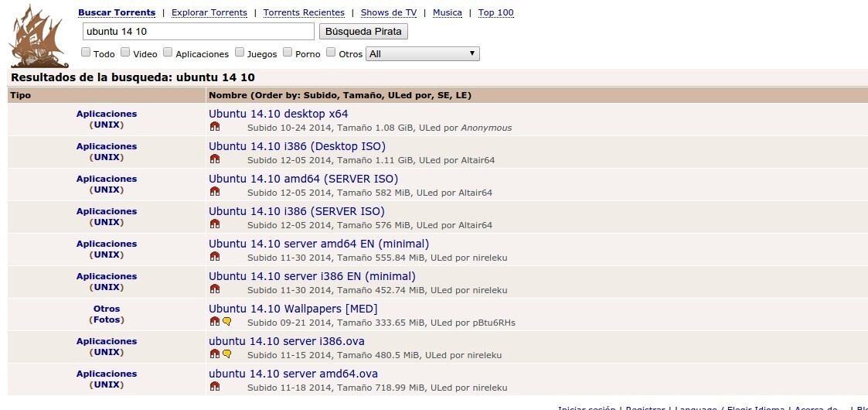Click Aplicaciones type in server i386.ova row

[107, 341]
